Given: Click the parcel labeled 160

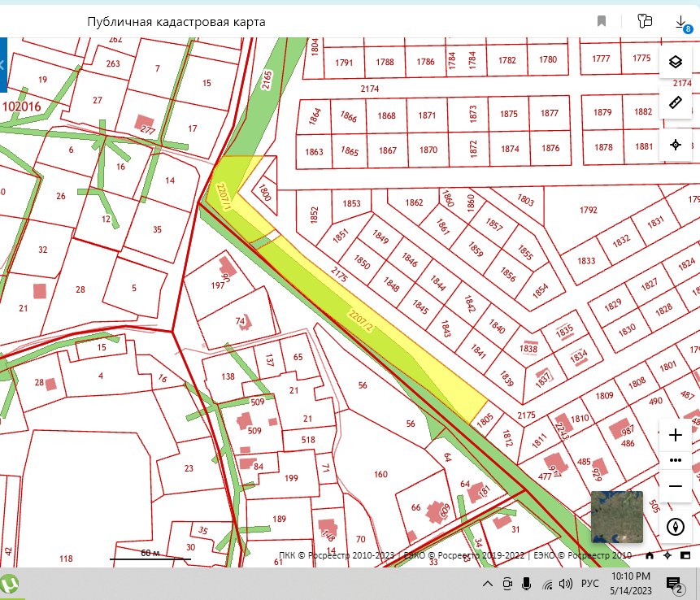Looking at the screenshot, I should (x=380, y=474).
